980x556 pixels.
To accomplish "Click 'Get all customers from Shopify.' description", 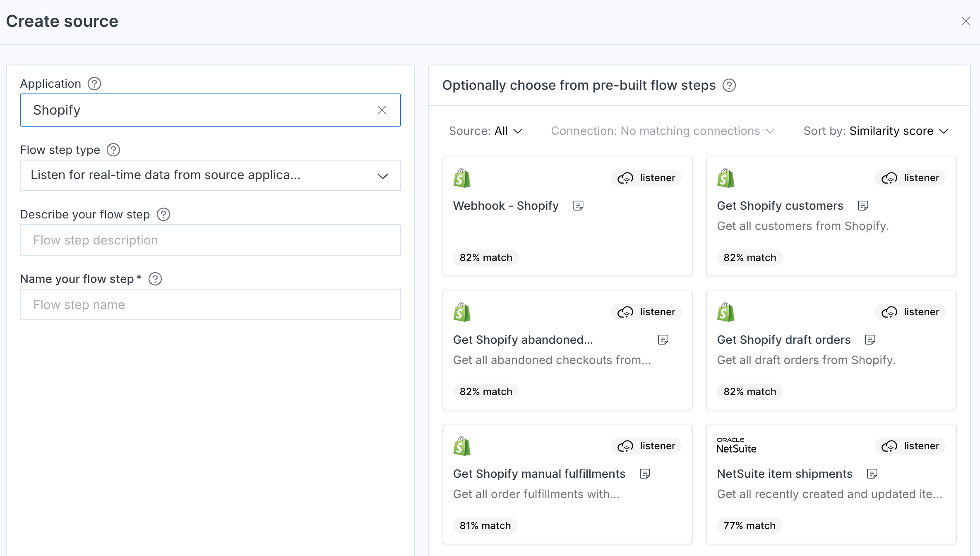I will pyautogui.click(x=803, y=226).
